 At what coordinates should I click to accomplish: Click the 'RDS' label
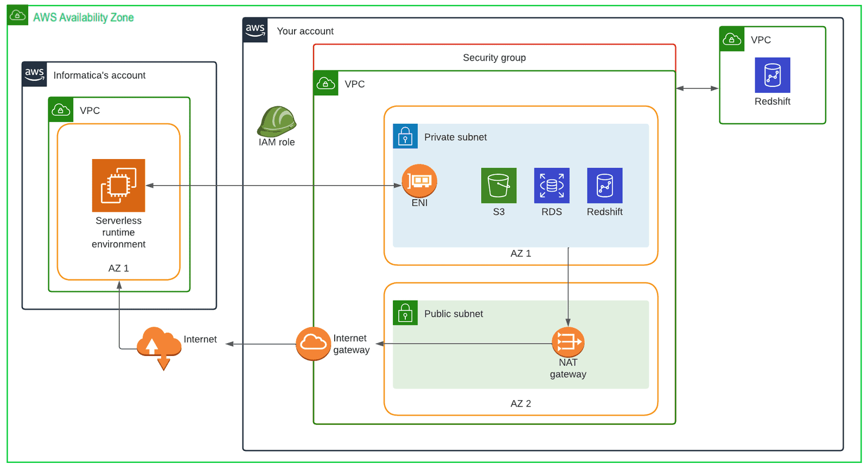point(552,212)
